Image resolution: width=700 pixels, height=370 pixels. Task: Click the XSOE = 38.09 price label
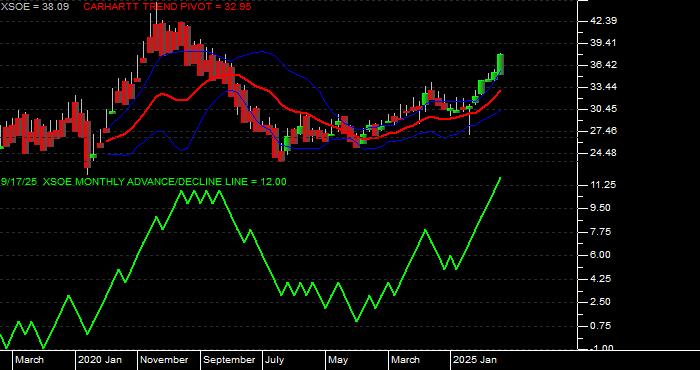(x=34, y=7)
